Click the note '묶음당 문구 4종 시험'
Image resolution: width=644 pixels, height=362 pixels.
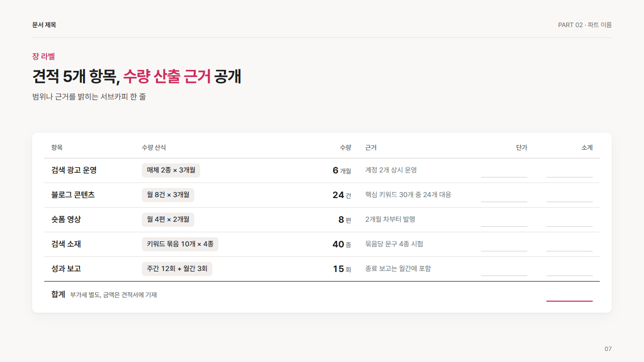tap(394, 244)
